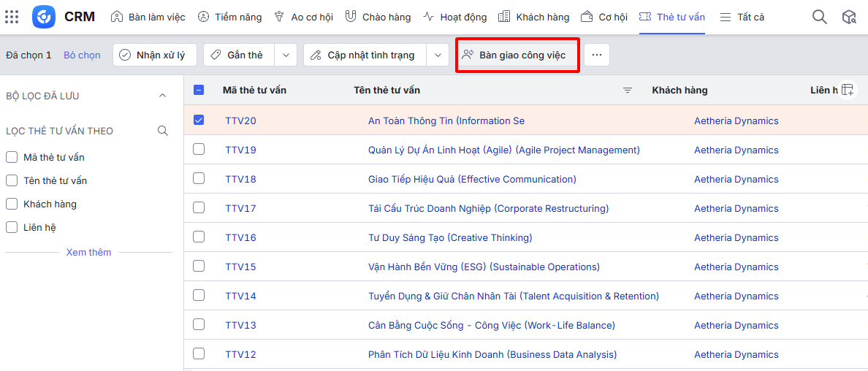This screenshot has height=371, width=868.
Task: Open the AI assistant cube icon
Action: (x=848, y=17)
